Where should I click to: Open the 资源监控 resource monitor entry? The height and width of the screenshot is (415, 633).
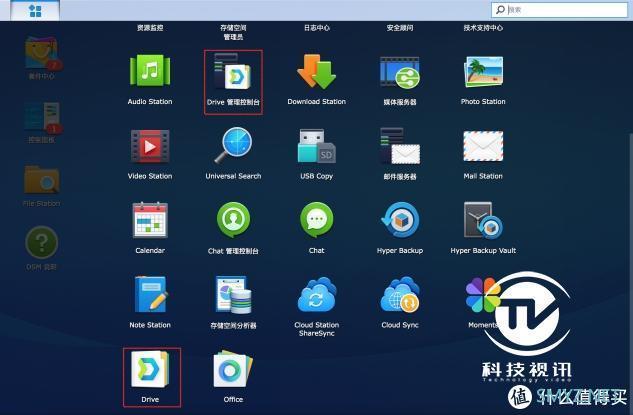(150, 28)
